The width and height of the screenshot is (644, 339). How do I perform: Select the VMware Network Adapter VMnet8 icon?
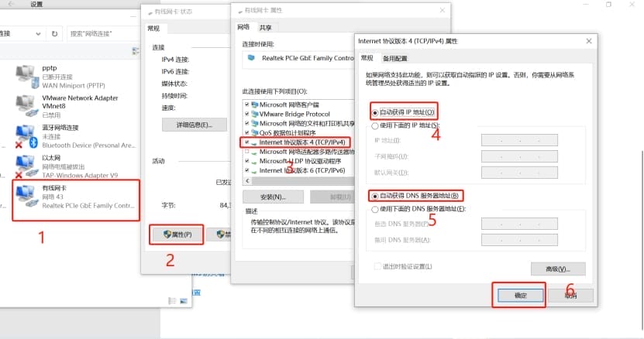pyautogui.click(x=27, y=106)
